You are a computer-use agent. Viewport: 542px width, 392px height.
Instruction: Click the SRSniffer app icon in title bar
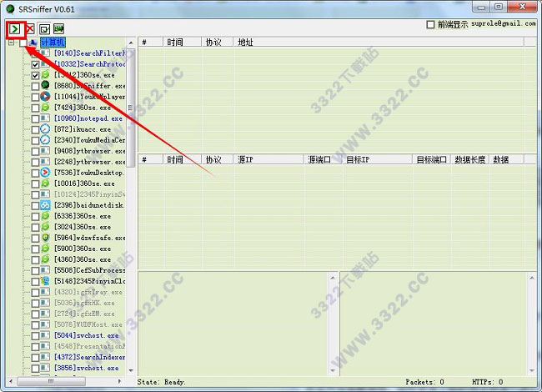pyautogui.click(x=10, y=9)
